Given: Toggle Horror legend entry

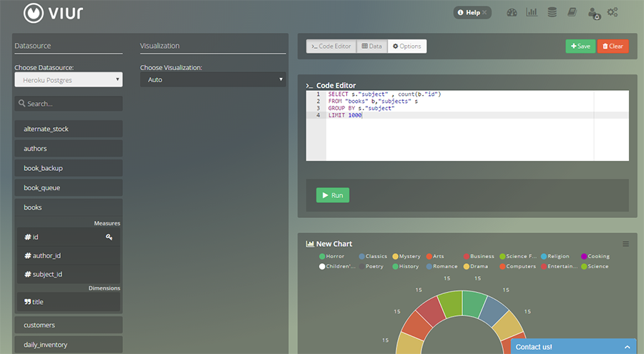Looking at the screenshot, I should (x=332, y=256).
